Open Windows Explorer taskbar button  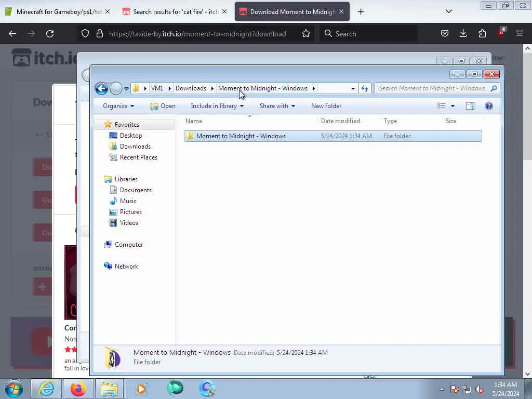click(x=109, y=389)
